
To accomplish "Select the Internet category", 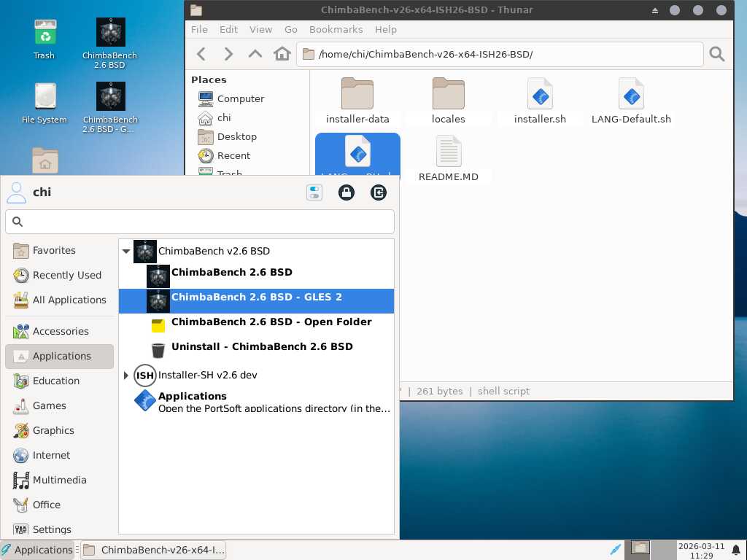I will [x=60, y=455].
